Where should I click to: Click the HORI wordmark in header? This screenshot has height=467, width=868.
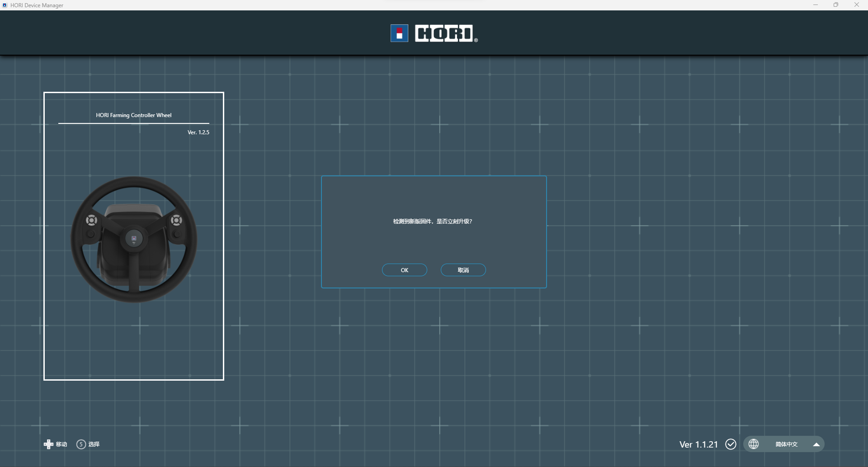444,33
